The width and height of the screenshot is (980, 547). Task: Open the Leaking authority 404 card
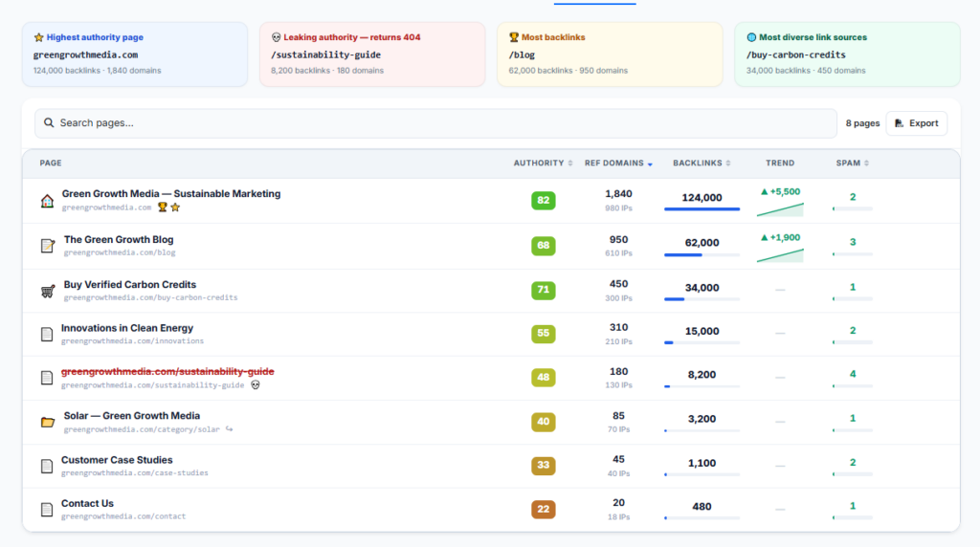(x=372, y=55)
